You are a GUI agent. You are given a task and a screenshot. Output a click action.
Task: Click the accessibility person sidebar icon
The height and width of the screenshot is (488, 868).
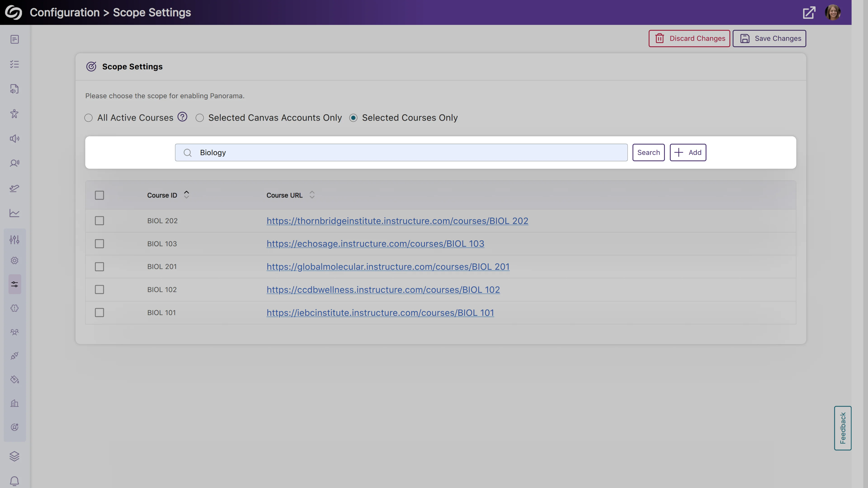pos(14,114)
